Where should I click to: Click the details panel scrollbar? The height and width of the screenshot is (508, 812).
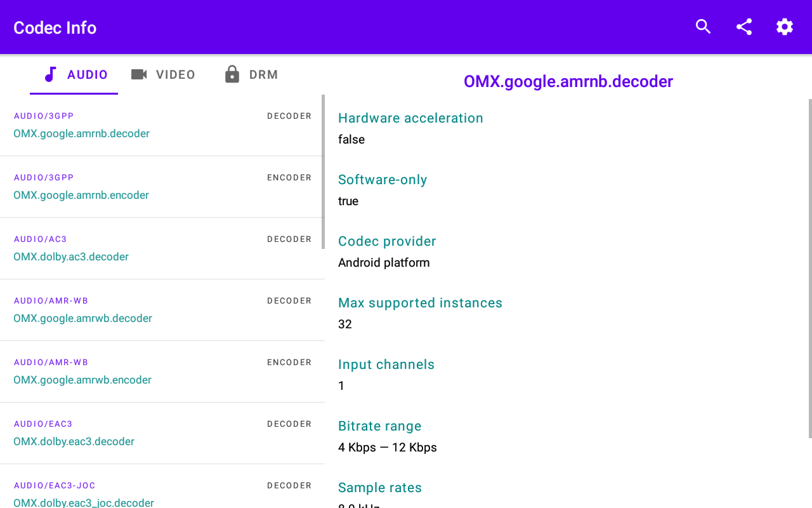click(809, 267)
